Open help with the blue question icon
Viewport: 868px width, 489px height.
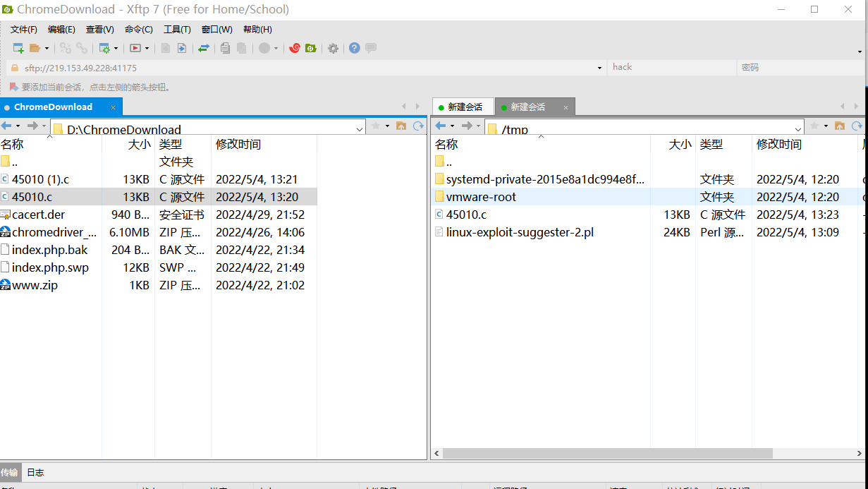(355, 48)
